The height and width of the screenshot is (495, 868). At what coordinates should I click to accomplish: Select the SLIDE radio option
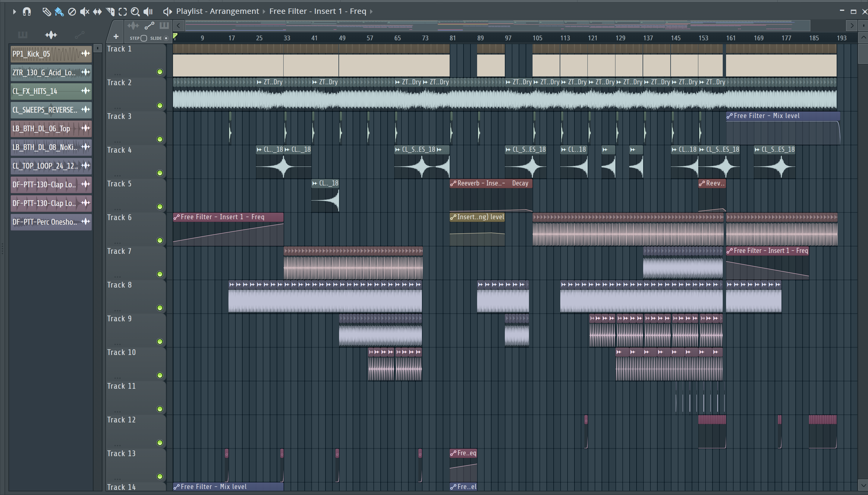[x=166, y=38]
